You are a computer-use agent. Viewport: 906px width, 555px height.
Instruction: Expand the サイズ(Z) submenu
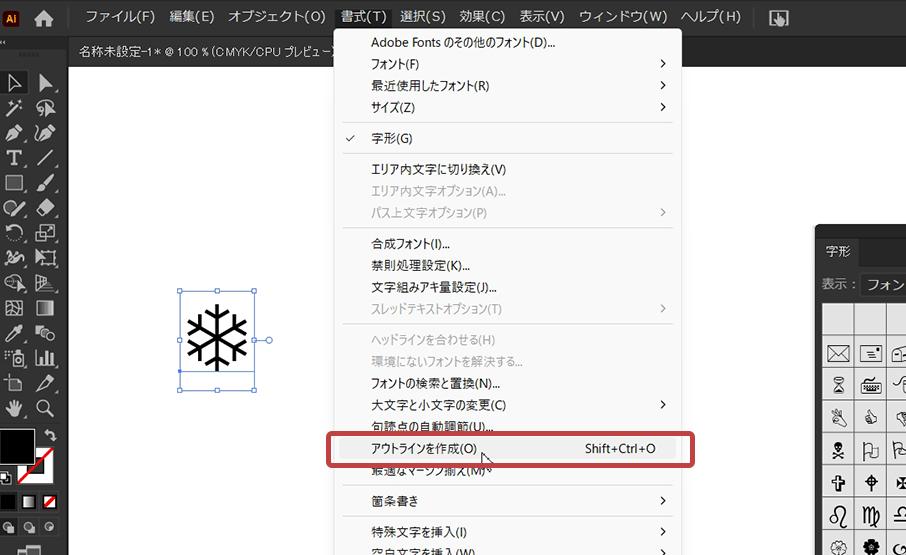(x=507, y=107)
